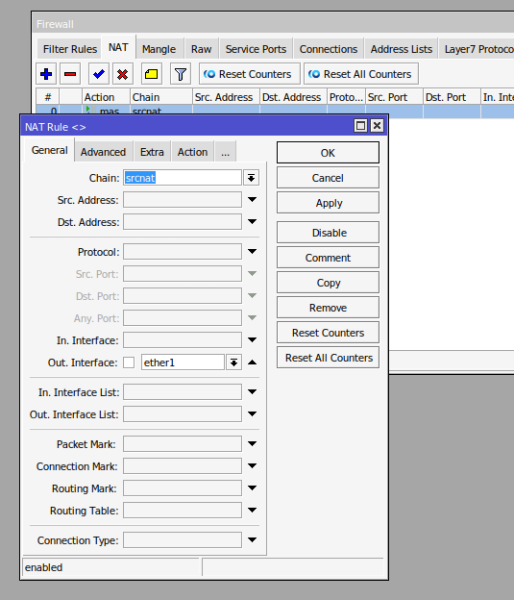Expand In. Interface List field
This screenshot has width=514, height=600.
pos(252,392)
